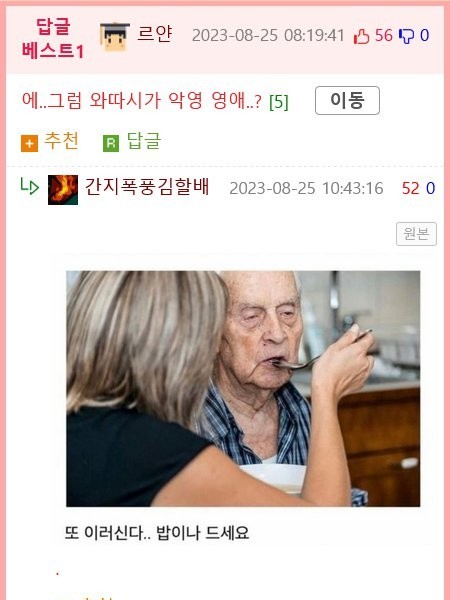Click username 르안

[x=155, y=34]
